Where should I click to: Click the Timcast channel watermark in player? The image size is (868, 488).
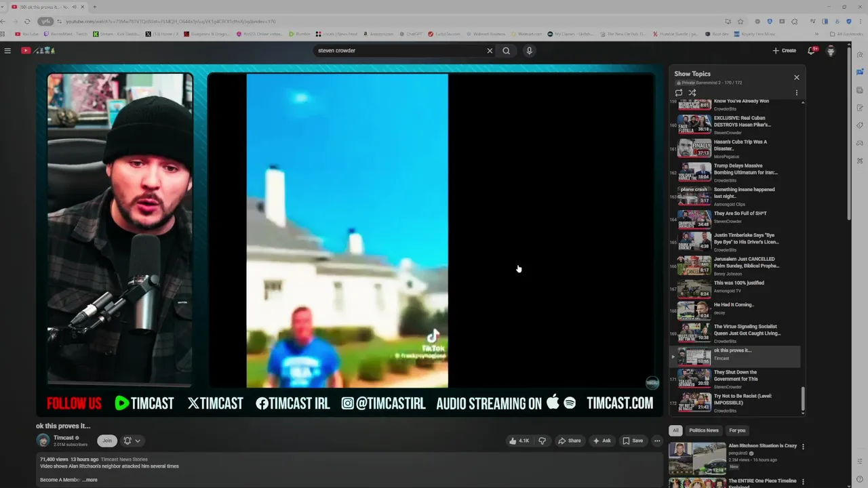click(652, 382)
